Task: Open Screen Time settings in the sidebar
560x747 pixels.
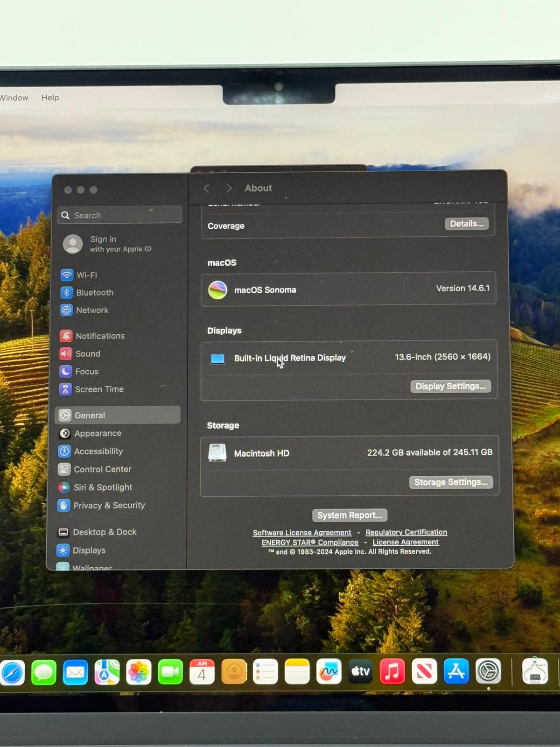Action: (x=91, y=389)
